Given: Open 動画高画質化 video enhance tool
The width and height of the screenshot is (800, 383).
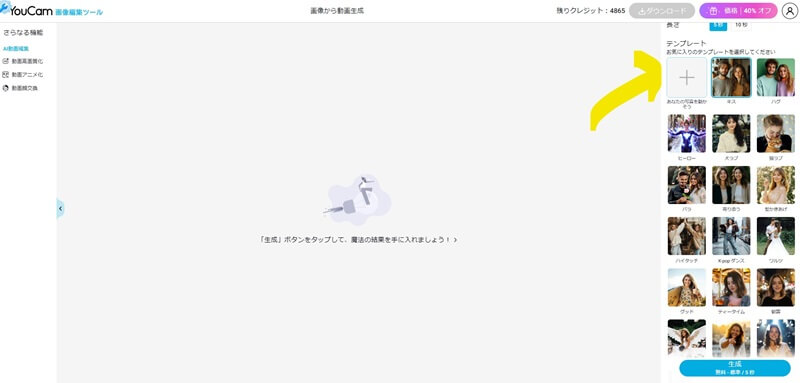Looking at the screenshot, I should point(23,61).
